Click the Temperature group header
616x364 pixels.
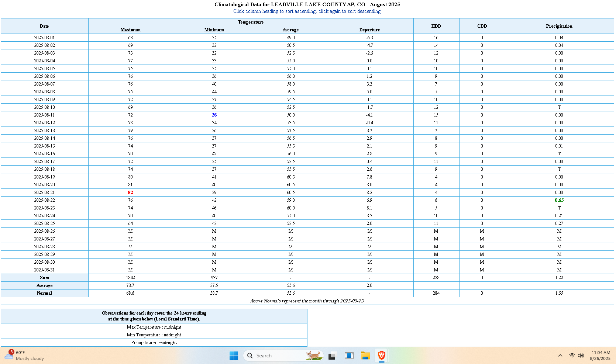[x=251, y=22]
